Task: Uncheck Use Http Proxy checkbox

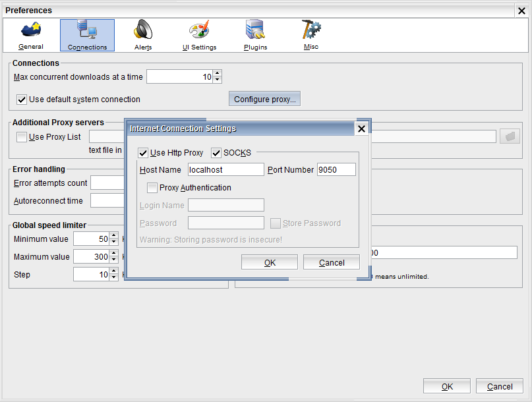Action: 143,153
